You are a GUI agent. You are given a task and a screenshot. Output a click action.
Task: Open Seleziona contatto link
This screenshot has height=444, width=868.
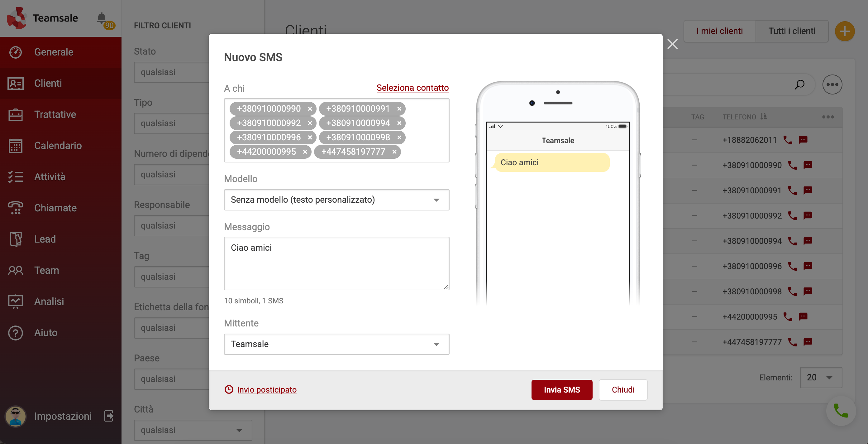[x=412, y=88]
